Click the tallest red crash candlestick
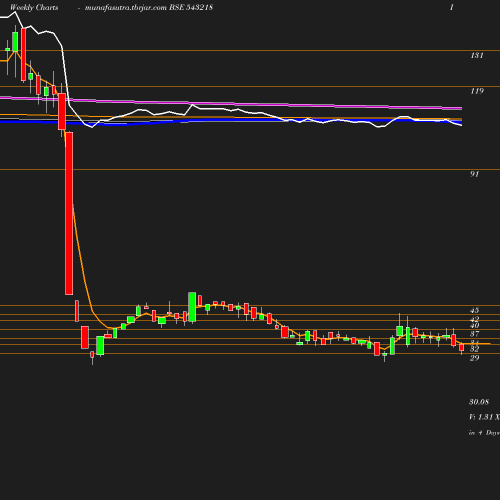This screenshot has height=500, width=500. point(69,213)
